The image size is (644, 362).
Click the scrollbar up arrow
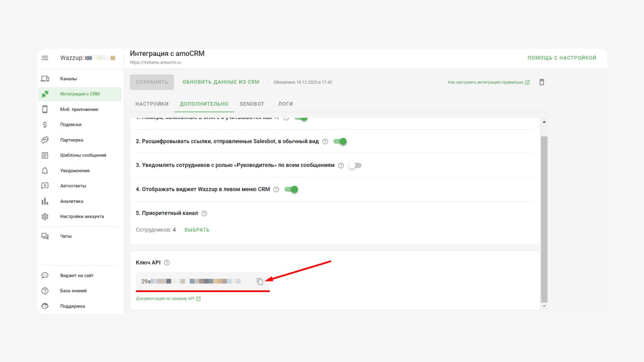click(x=544, y=122)
